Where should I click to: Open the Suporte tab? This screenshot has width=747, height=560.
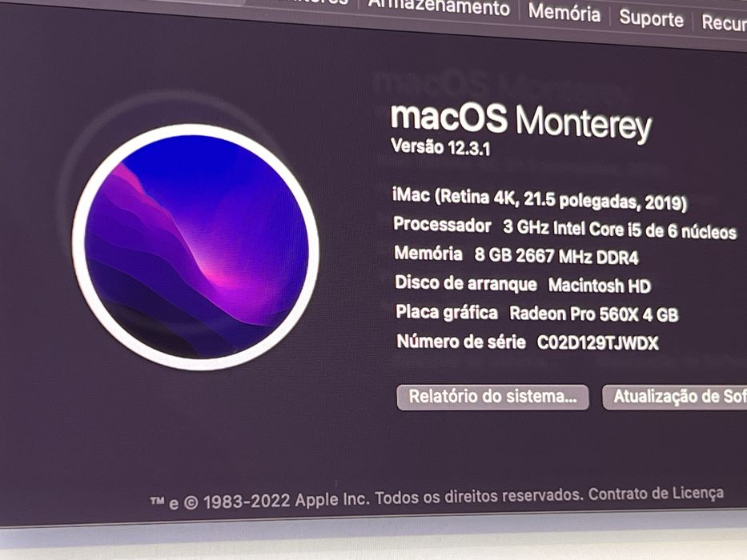651,19
